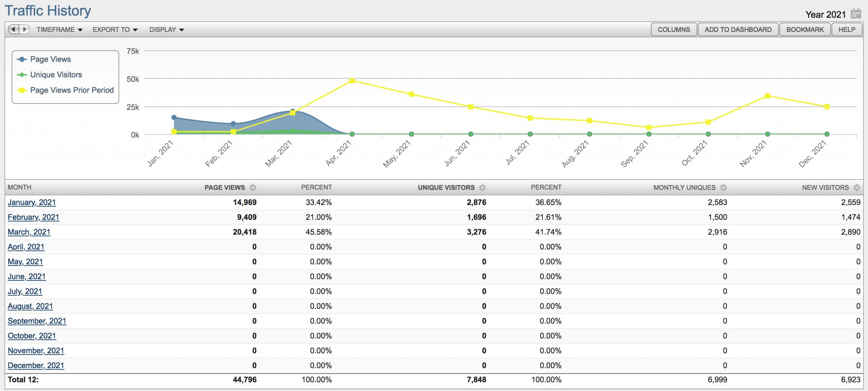Open the March, 2021 link
Screen dimensions: 868x391
tap(29, 232)
